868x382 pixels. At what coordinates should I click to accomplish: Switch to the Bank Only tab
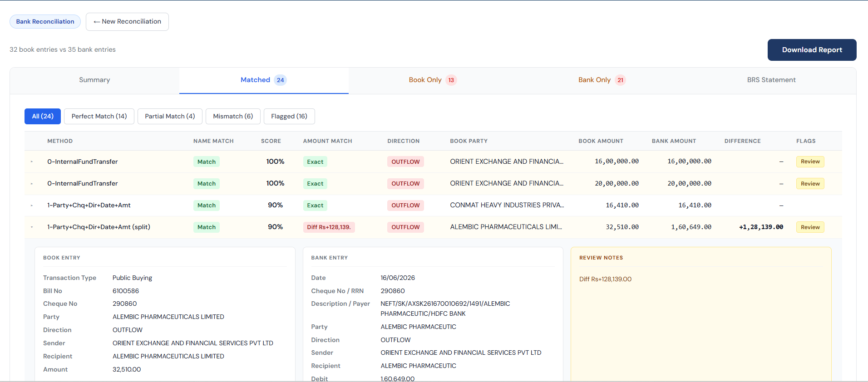[x=602, y=80]
